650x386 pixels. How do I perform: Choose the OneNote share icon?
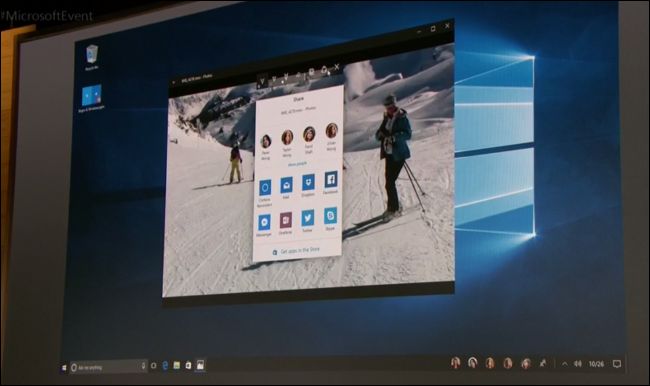point(285,220)
